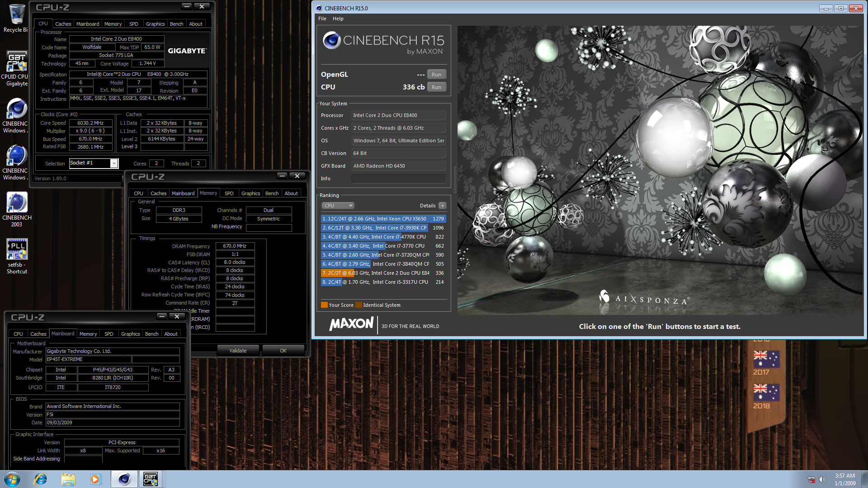Select the Core 2 Duo E8400 ranking entry
868x488 pixels.
pos(383,273)
